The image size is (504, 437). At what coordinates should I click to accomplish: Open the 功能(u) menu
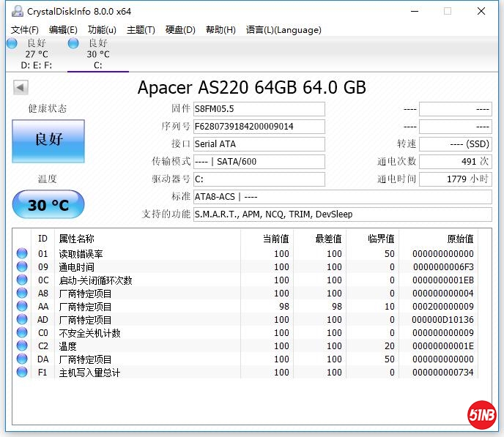click(x=102, y=30)
